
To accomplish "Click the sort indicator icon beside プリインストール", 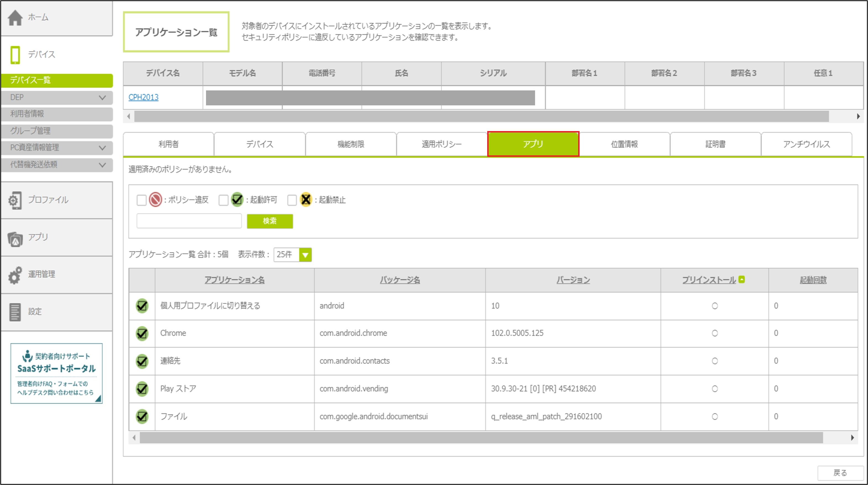I will tap(741, 279).
